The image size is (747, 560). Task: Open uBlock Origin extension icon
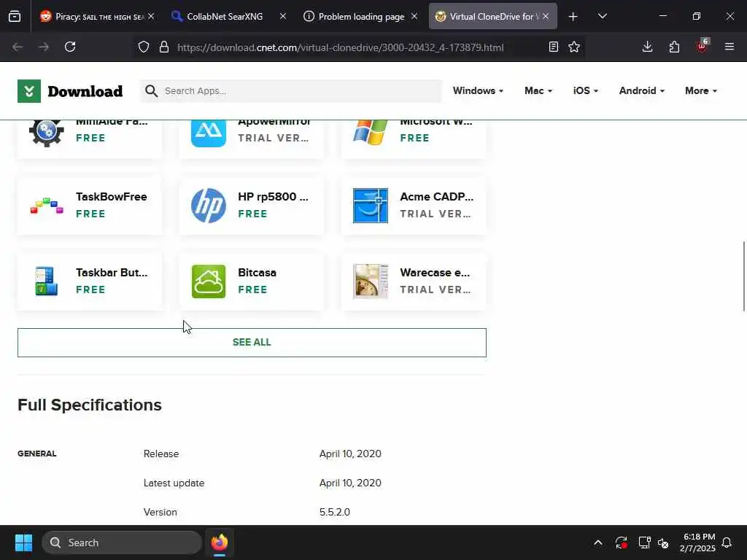(x=702, y=46)
